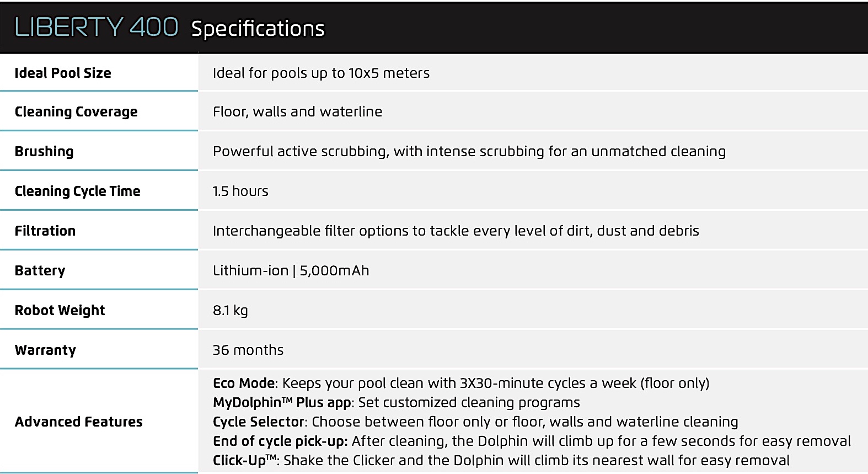The width and height of the screenshot is (868, 474).
Task: Select the Floor, walls and waterline text
Action: 297,111
